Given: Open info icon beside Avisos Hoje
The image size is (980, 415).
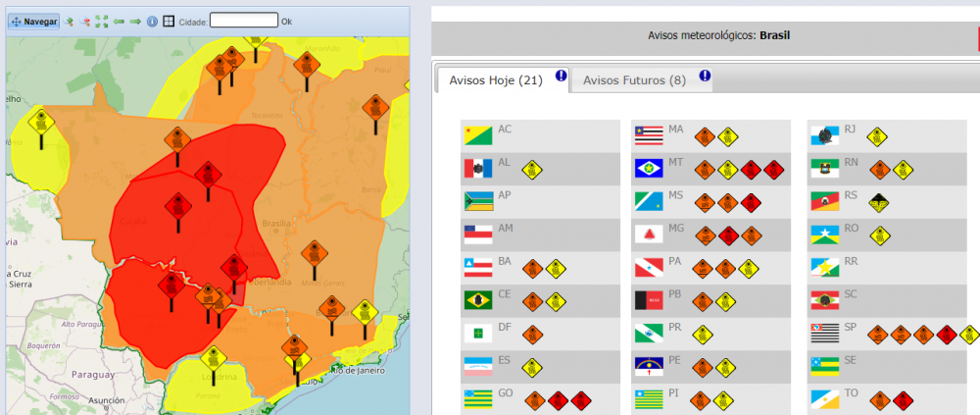Looking at the screenshot, I should 561,76.
